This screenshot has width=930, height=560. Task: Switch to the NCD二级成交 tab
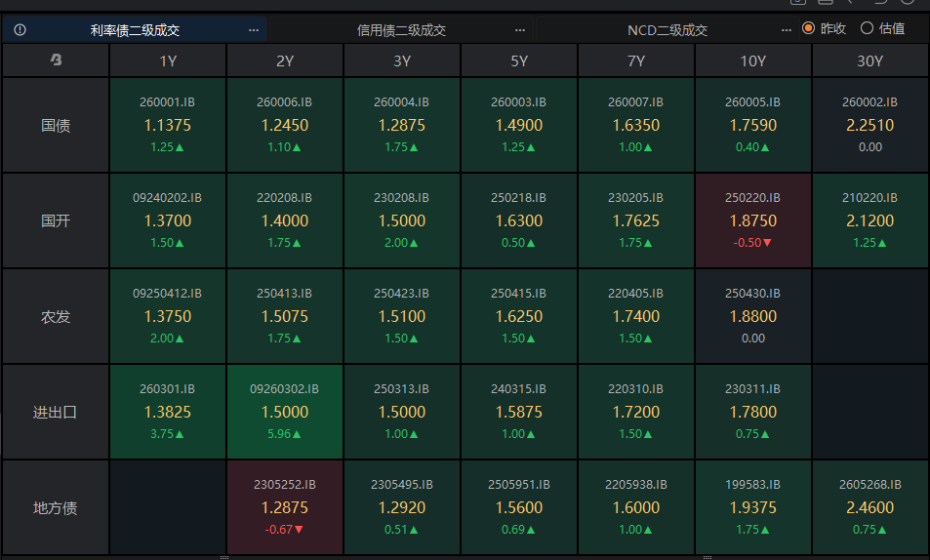(667, 29)
